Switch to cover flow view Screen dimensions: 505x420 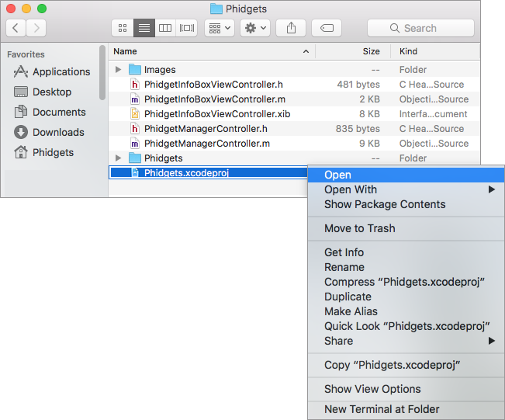187,28
